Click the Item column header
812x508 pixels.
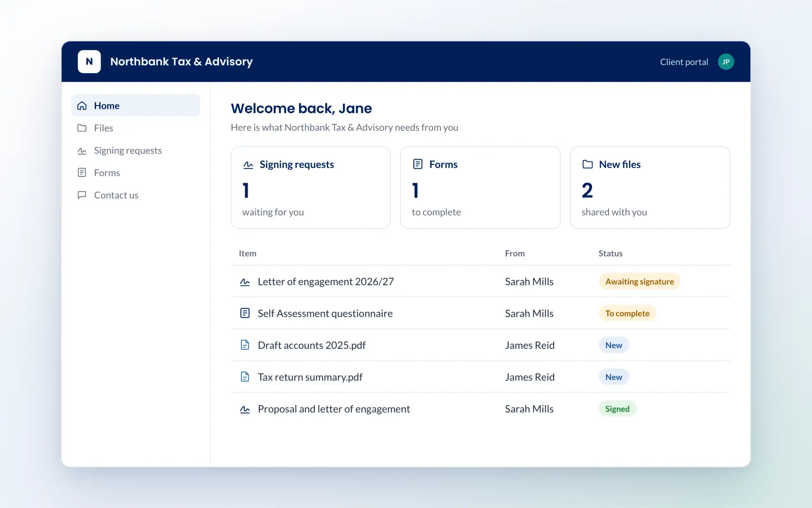coord(247,253)
